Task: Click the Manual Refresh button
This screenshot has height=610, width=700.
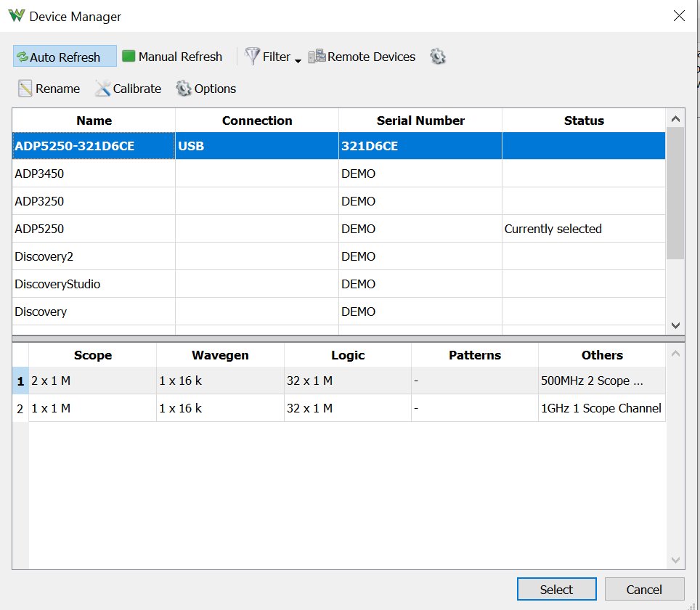Action: coord(172,57)
